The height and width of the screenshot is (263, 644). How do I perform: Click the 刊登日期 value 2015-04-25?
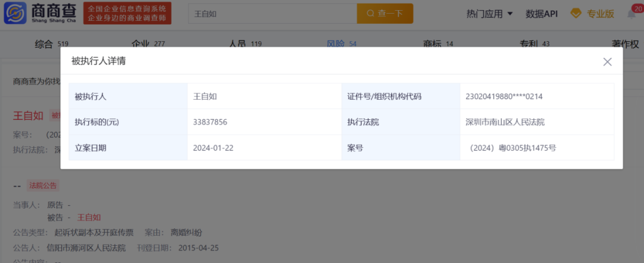point(199,248)
